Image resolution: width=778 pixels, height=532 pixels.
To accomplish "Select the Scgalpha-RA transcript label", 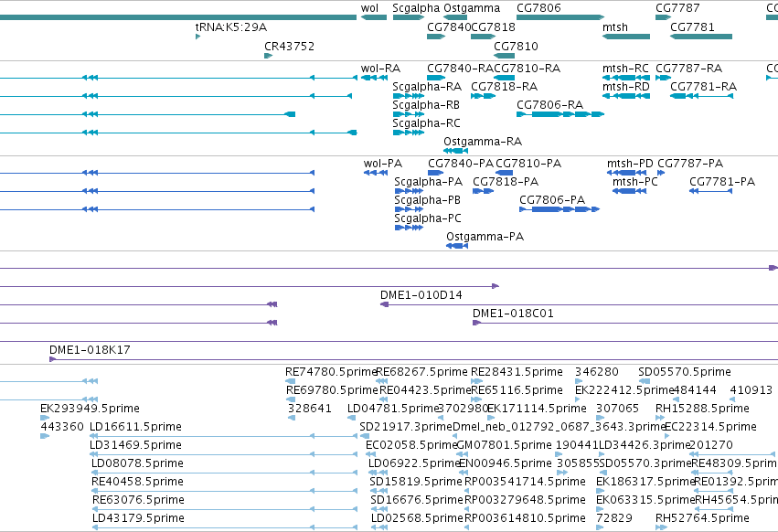I will 427,87.
